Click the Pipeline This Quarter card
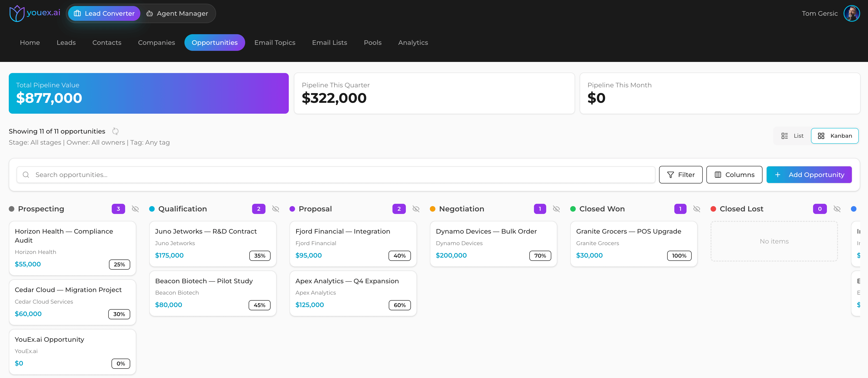The width and height of the screenshot is (868, 378). coord(434,93)
